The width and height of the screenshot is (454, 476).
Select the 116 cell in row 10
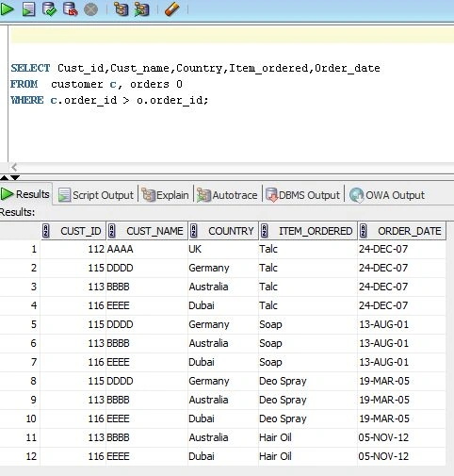pos(73,419)
